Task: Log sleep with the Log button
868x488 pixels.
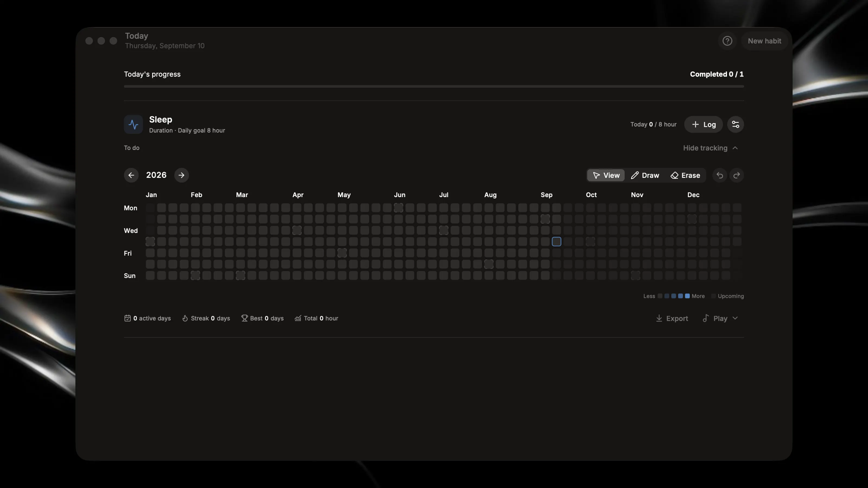Action: pos(703,124)
